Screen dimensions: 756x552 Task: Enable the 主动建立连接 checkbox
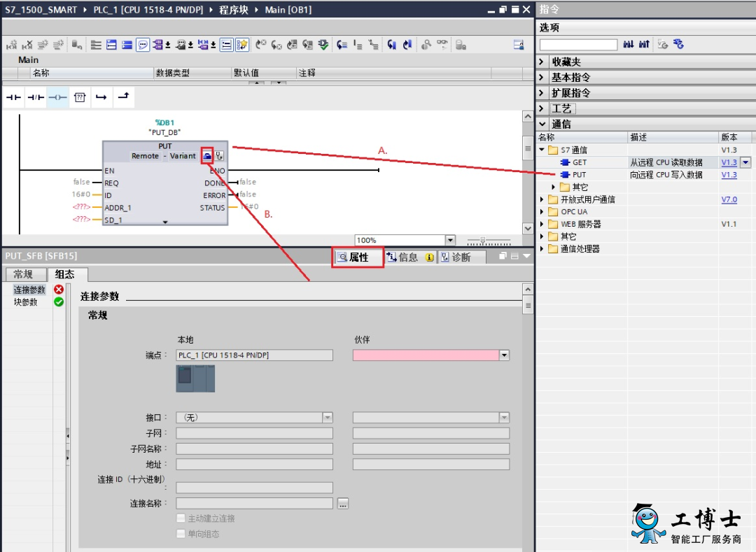tap(181, 518)
